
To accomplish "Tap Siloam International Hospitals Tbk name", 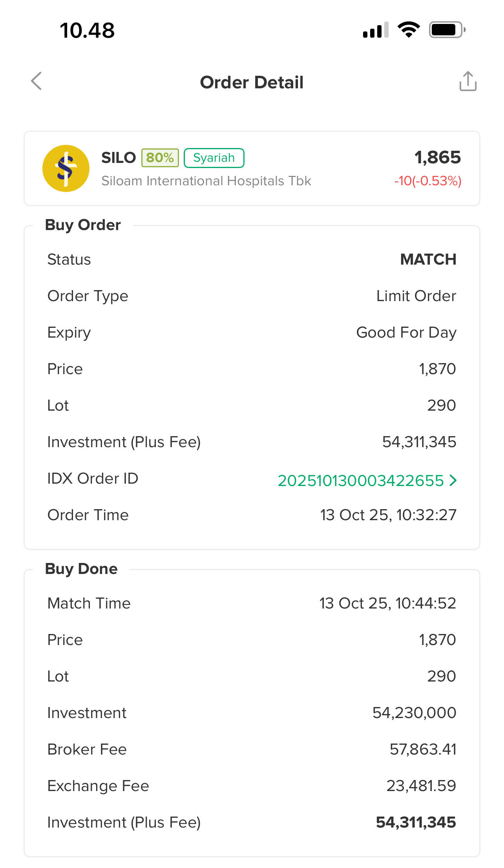I will pos(206,181).
